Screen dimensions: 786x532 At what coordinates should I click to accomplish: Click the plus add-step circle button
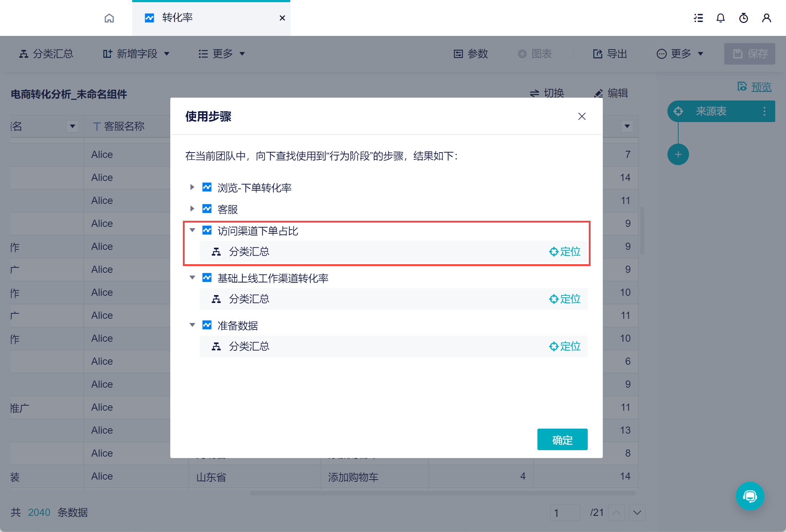coord(678,154)
